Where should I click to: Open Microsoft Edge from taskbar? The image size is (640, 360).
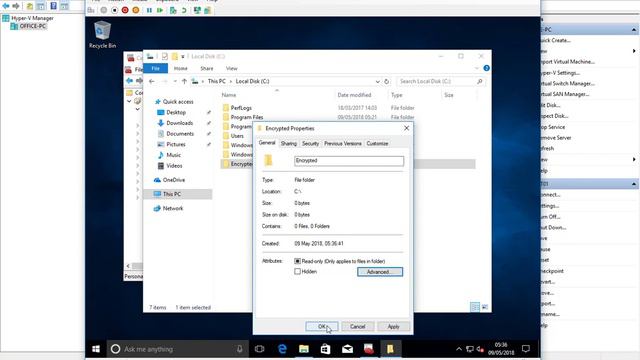(282, 349)
